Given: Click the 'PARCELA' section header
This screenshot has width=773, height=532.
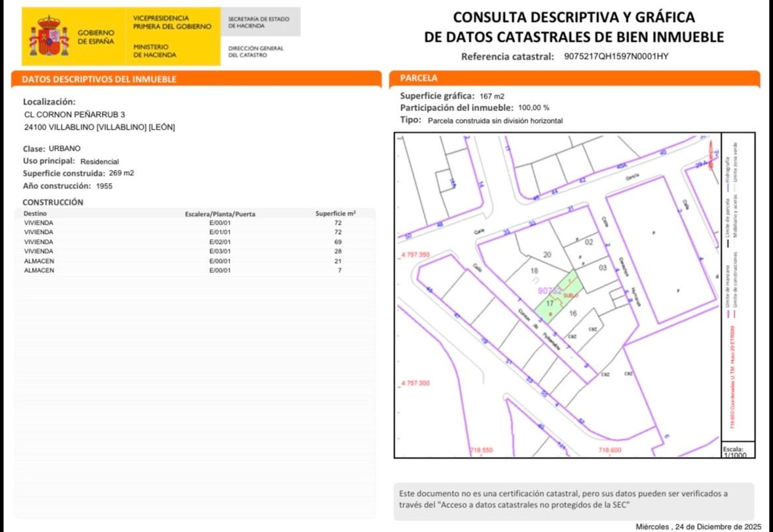Looking at the screenshot, I should 419,78.
